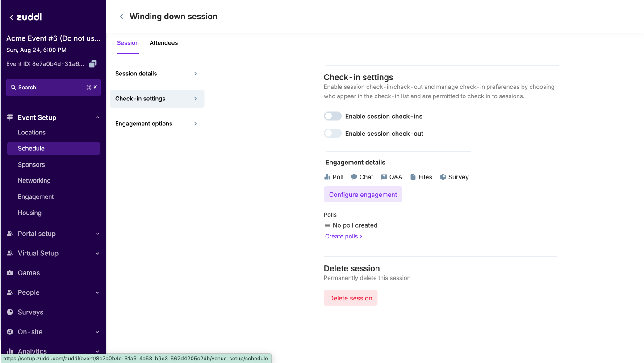The height and width of the screenshot is (363, 644).
Task: Click the back arrow beside Winding down session
Action: coord(121,17)
